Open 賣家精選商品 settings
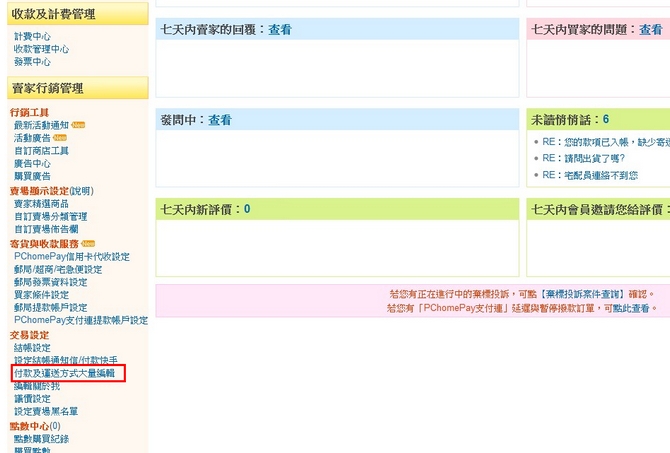The image size is (670, 453). 41,203
